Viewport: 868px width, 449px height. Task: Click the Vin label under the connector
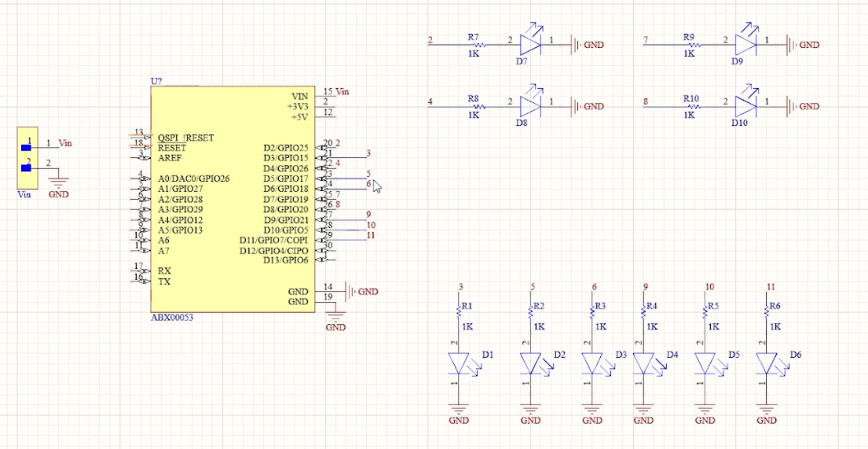(24, 194)
